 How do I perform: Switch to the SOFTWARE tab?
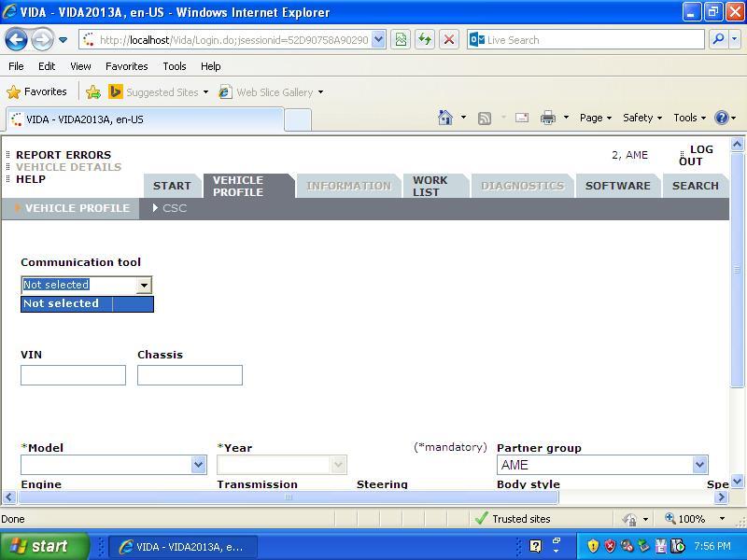[x=617, y=186]
